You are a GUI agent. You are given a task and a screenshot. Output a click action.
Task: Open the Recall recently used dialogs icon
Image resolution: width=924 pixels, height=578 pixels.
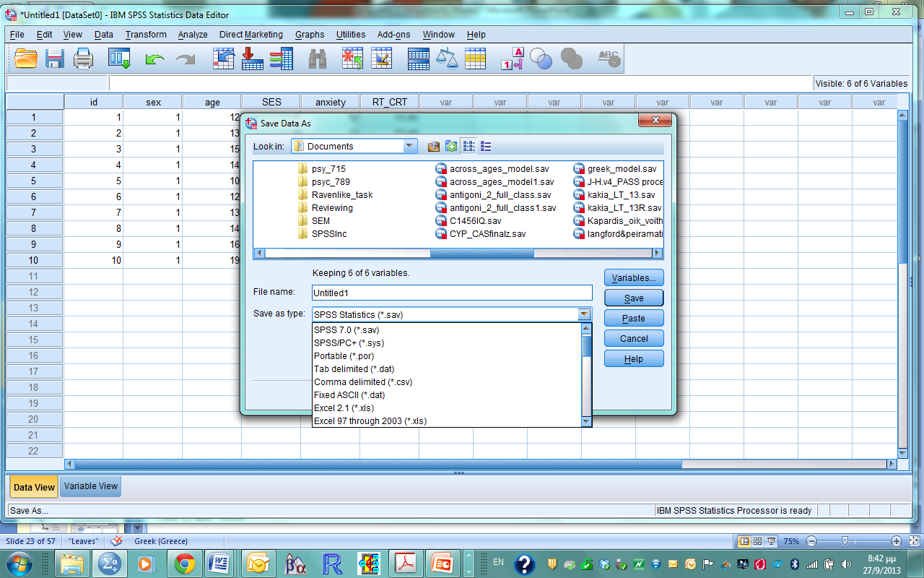click(x=119, y=59)
